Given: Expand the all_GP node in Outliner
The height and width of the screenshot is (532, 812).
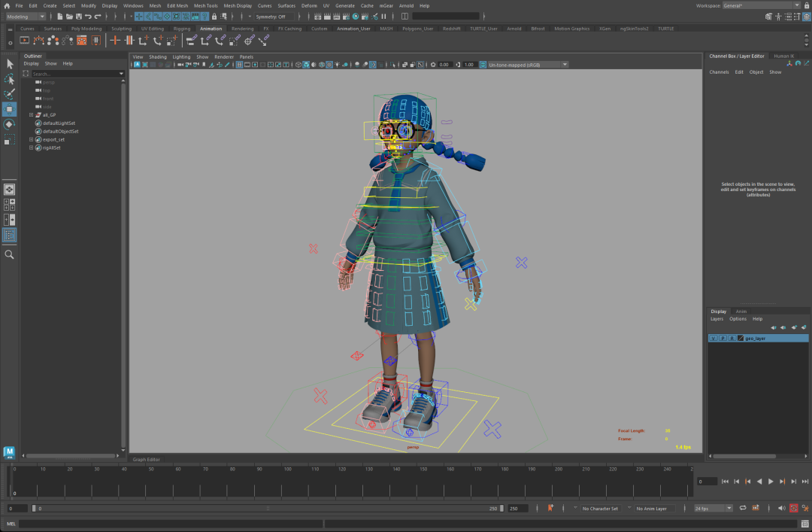Looking at the screenshot, I should point(31,115).
